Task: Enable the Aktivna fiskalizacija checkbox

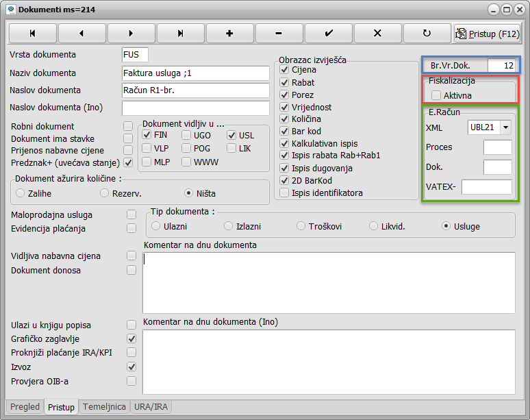Action: [436, 95]
